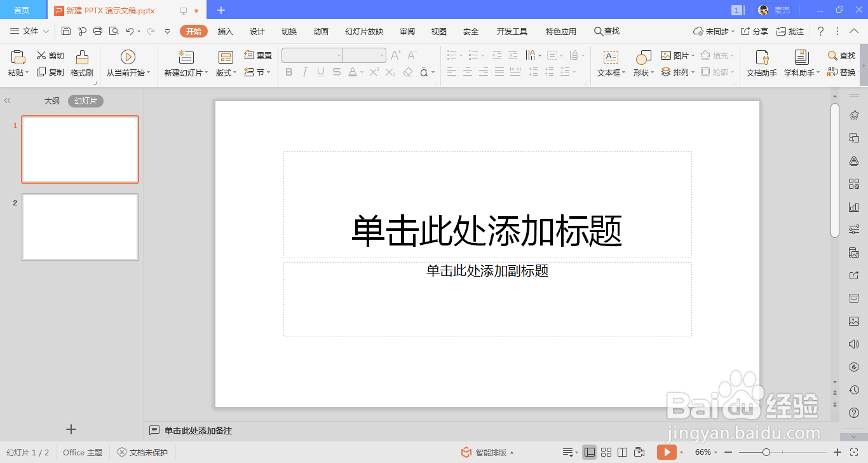Toggle Underline formatting
This screenshot has height=463, width=868.
321,72
